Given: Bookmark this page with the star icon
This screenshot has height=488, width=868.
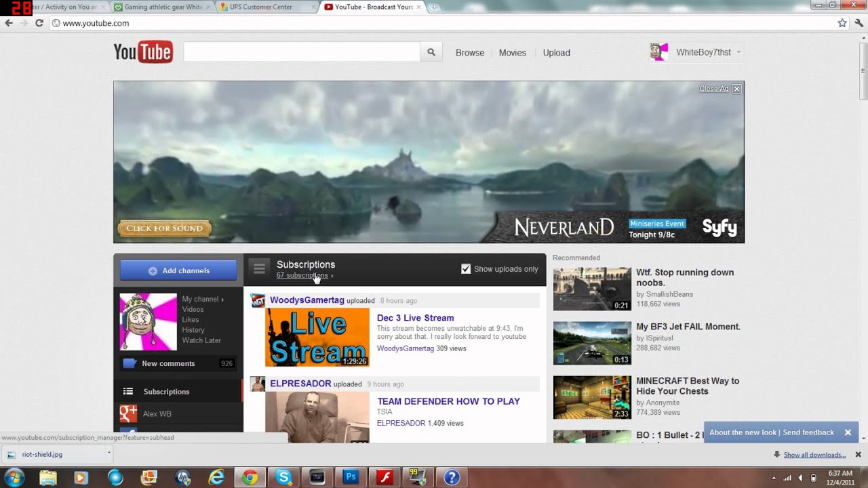Looking at the screenshot, I should 842,23.
